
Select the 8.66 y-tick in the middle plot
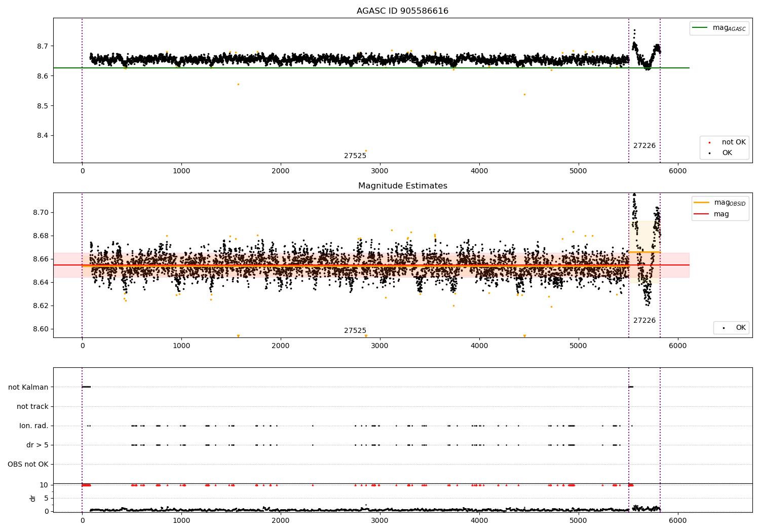point(41,259)
